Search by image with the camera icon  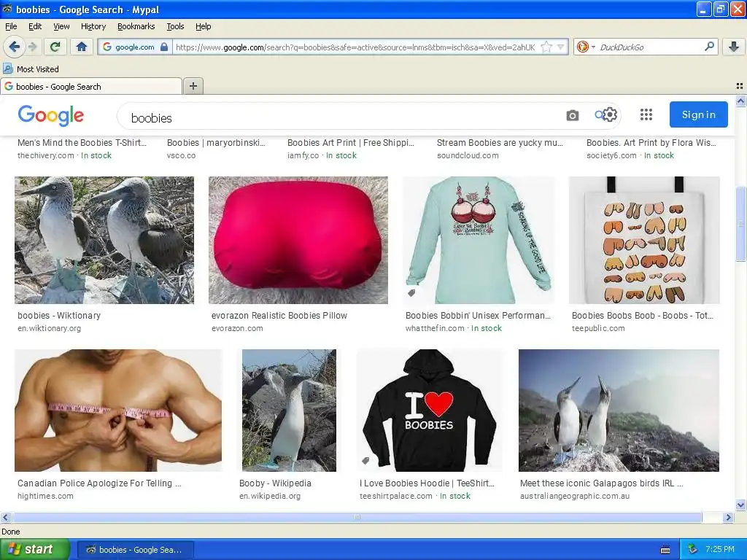tap(572, 115)
